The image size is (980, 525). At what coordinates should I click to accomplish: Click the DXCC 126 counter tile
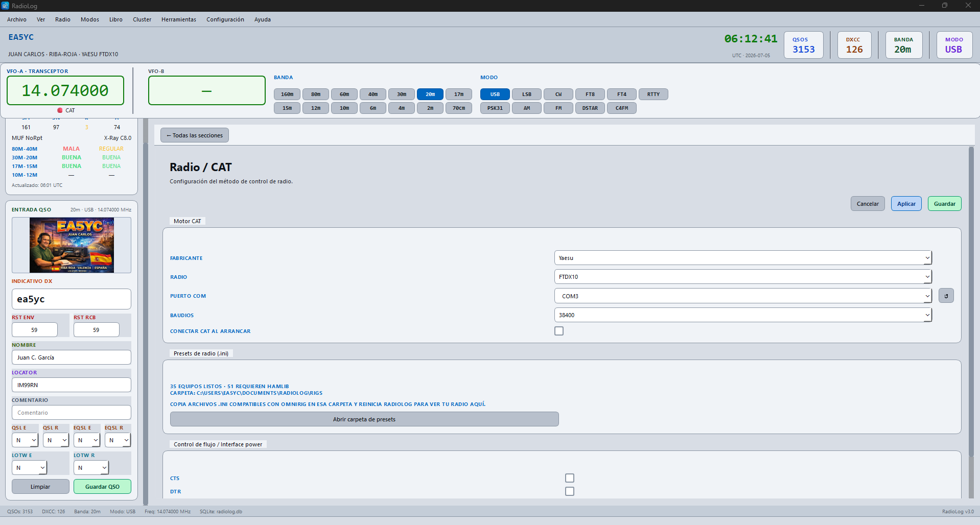(x=854, y=45)
